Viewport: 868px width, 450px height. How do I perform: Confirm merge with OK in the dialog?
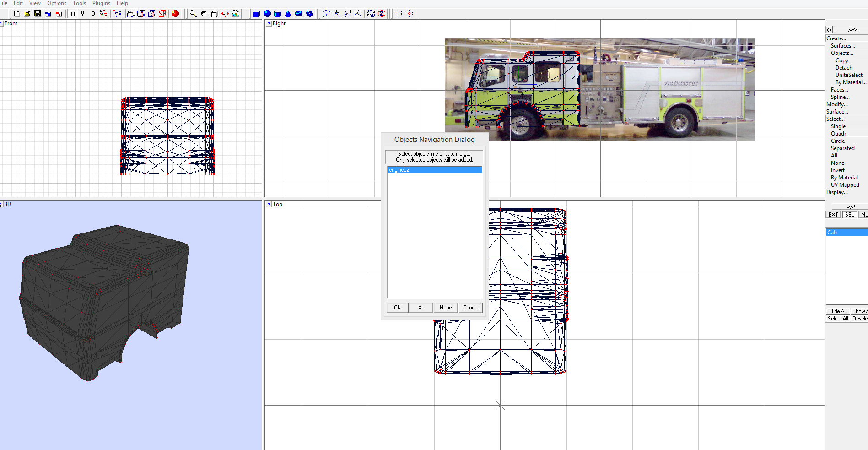coord(397,307)
